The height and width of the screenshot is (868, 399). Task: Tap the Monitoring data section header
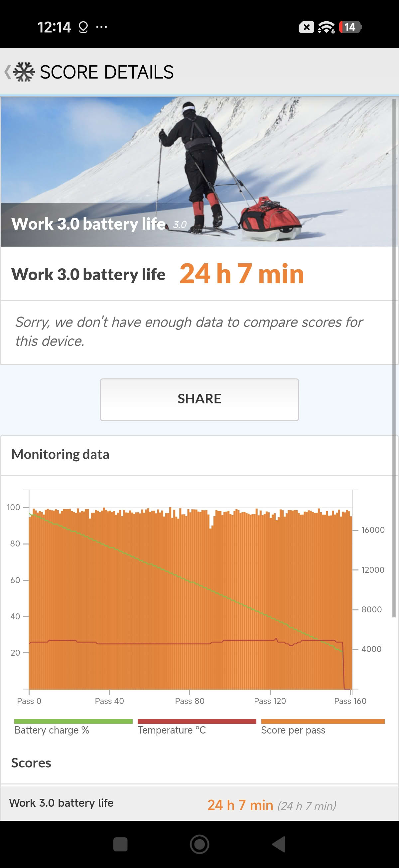[61, 455]
